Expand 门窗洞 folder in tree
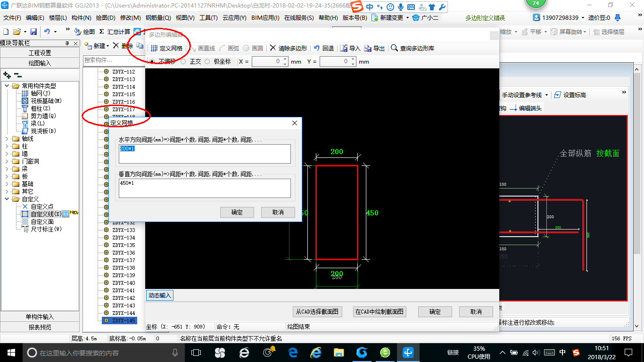Viewport: 644px width, 362px height. pos(7,161)
